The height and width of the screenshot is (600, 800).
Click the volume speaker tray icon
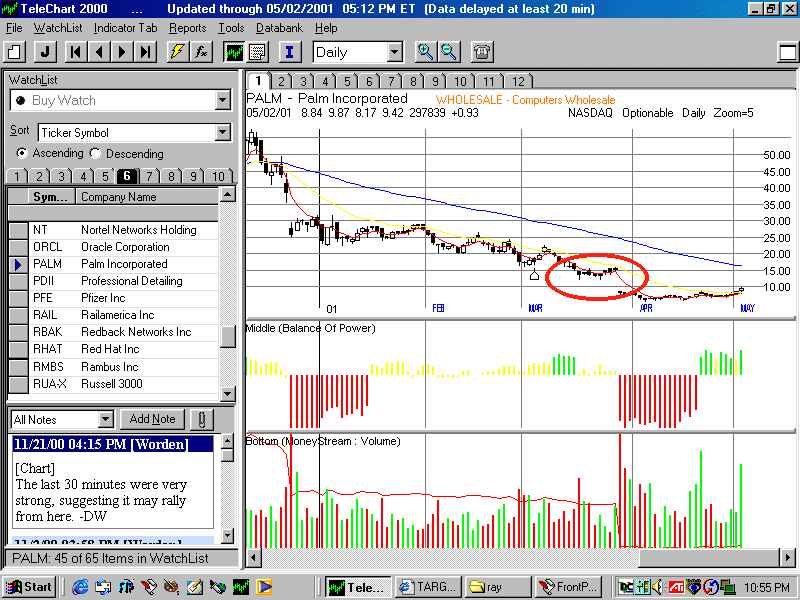coord(658,587)
